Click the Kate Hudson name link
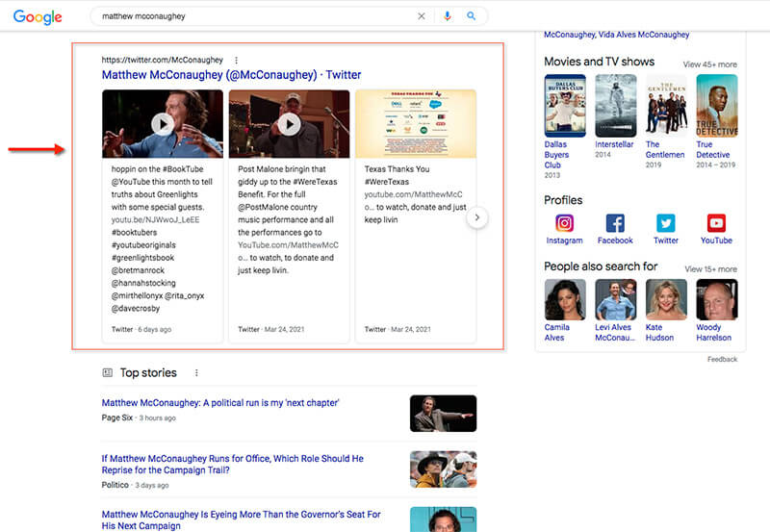 click(x=659, y=332)
